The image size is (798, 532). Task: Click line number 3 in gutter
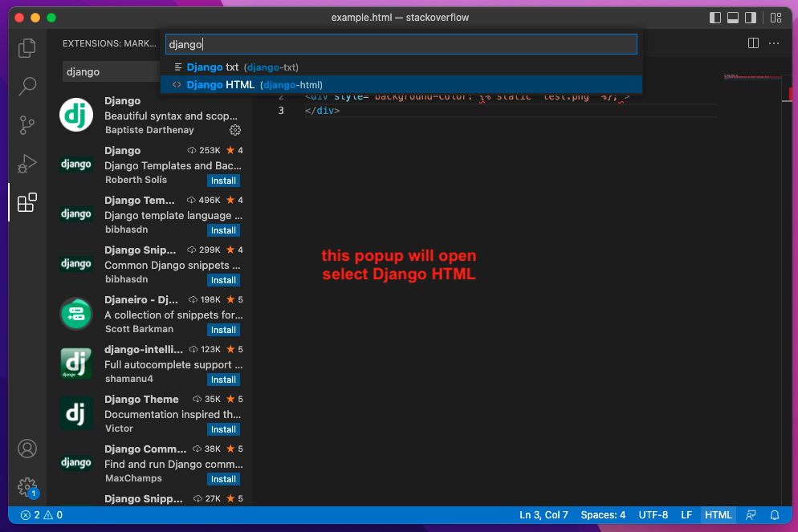(281, 111)
